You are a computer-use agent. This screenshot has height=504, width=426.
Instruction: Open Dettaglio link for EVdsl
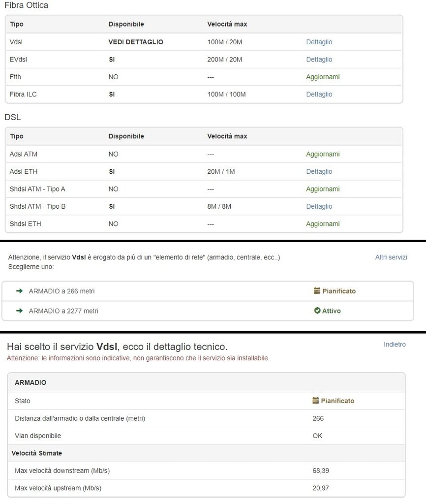coord(319,59)
